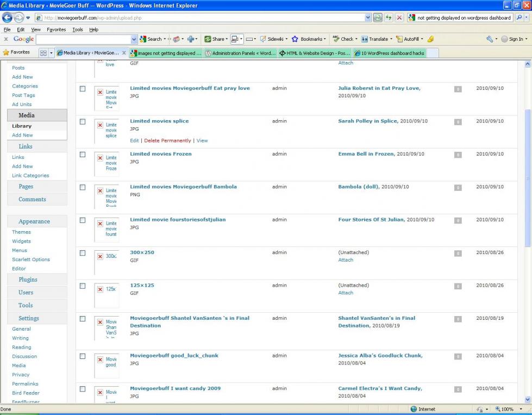Click the Google toolbar Translate icon

point(365,39)
